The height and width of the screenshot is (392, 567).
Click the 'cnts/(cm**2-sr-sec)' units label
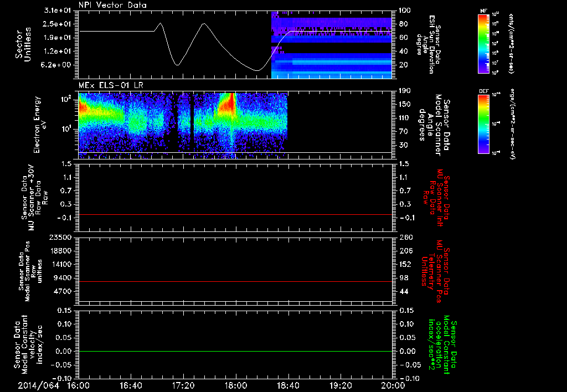coord(511,43)
